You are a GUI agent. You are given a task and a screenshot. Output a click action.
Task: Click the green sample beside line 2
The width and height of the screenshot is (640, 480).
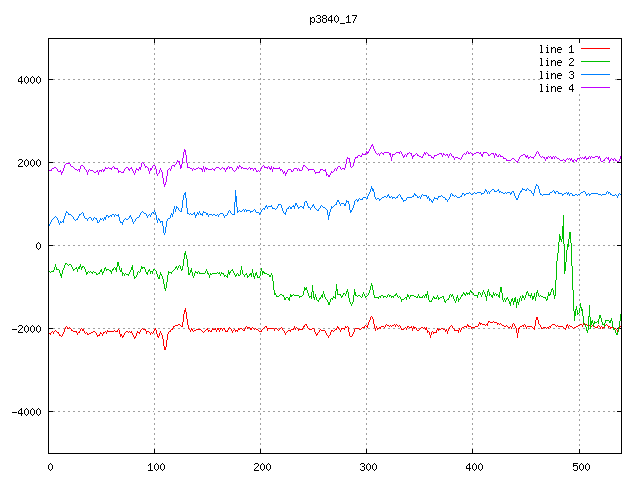tap(595, 62)
